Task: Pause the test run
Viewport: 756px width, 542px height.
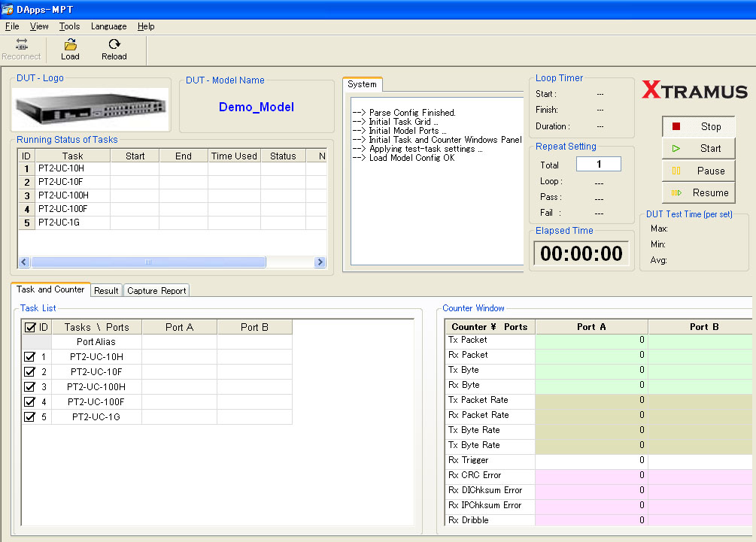Action: pos(699,171)
